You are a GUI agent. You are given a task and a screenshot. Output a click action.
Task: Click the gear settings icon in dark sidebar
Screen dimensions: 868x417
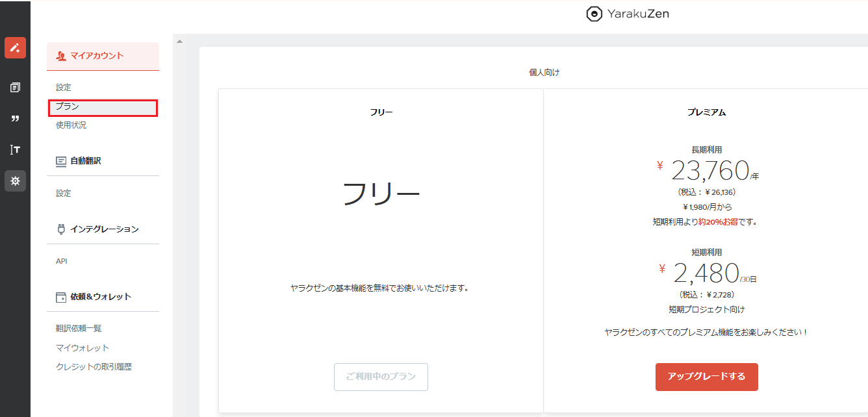click(15, 181)
